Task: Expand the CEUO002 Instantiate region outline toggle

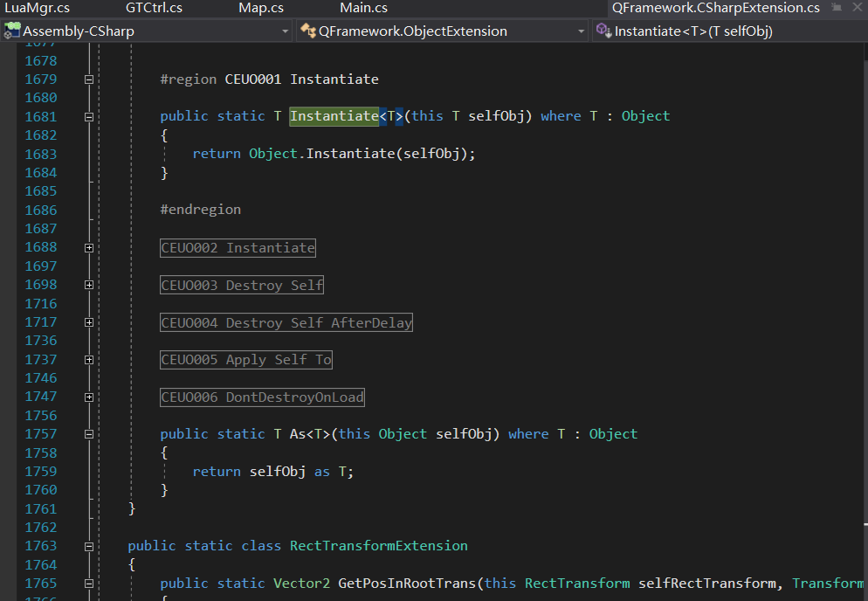Action: coord(88,248)
